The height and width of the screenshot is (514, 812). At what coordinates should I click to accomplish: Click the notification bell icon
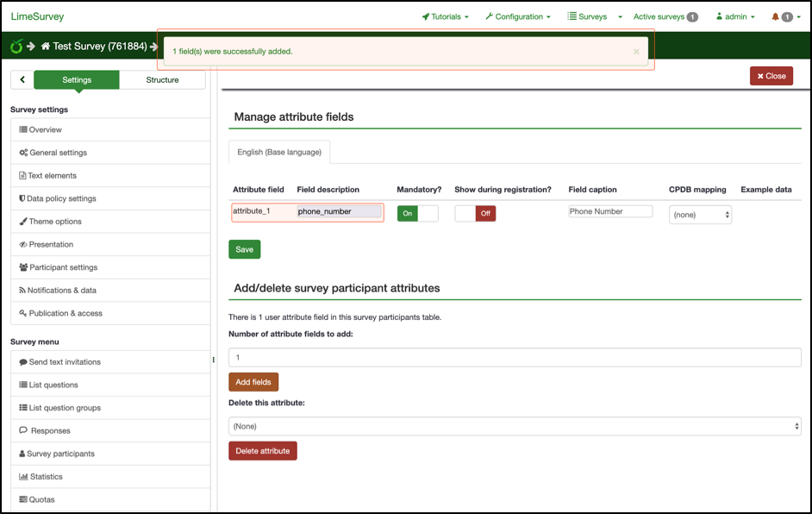pos(775,16)
